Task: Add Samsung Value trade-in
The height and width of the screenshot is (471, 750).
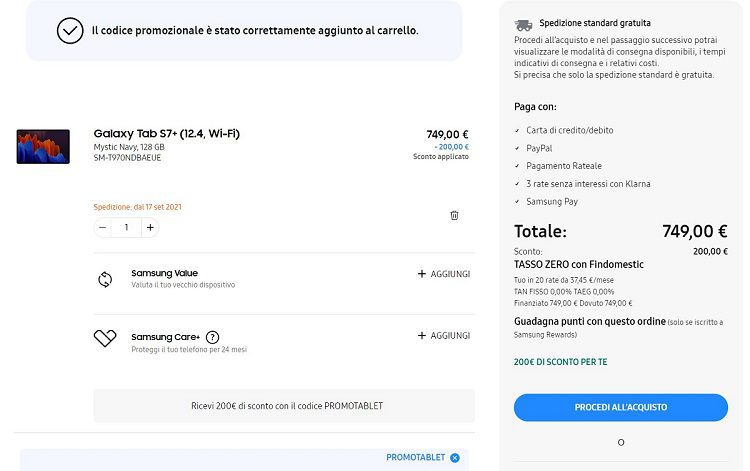Action: click(x=444, y=274)
